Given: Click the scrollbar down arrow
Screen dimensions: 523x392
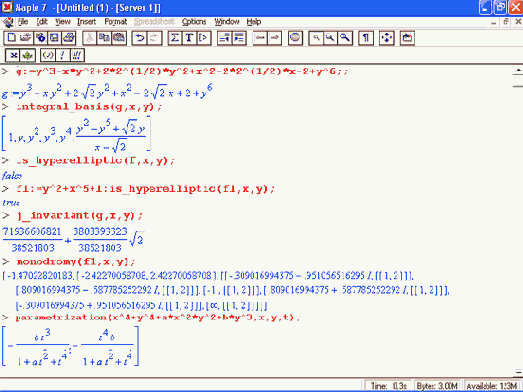Looking at the screenshot, I should (518, 372).
